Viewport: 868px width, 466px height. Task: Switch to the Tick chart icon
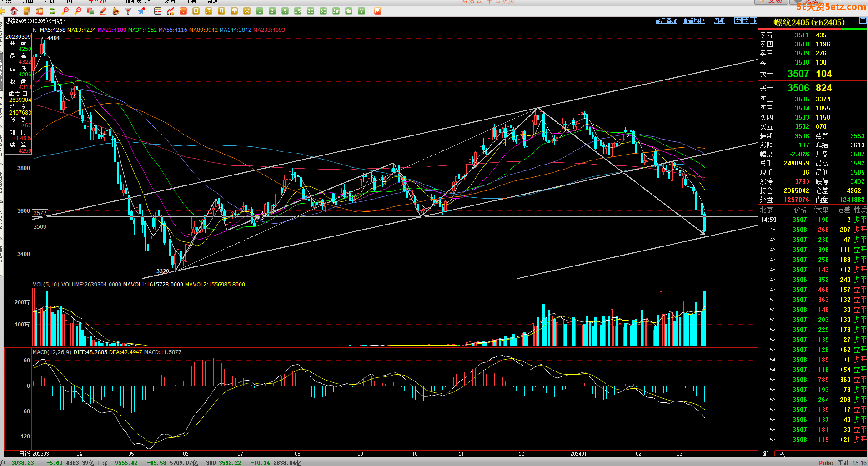(x=183, y=11)
